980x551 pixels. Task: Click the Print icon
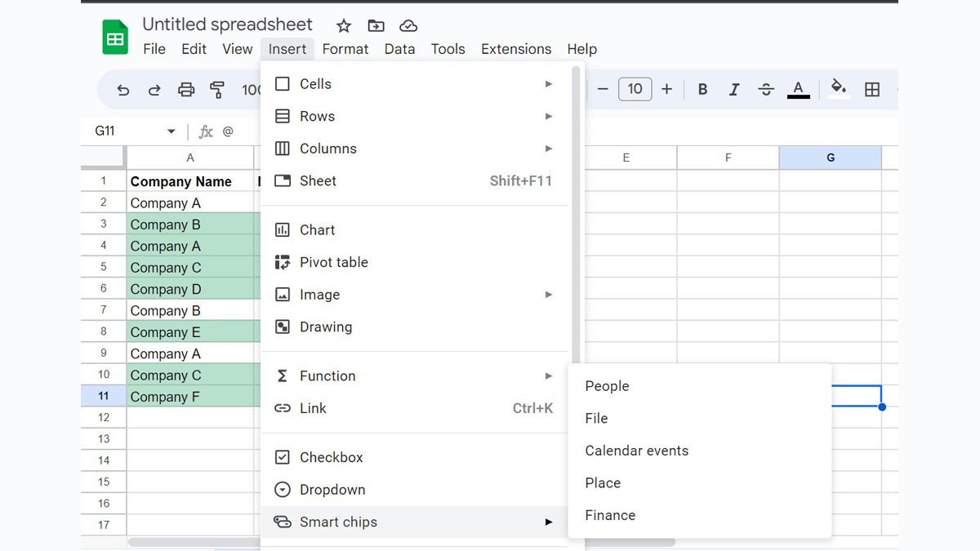(186, 90)
